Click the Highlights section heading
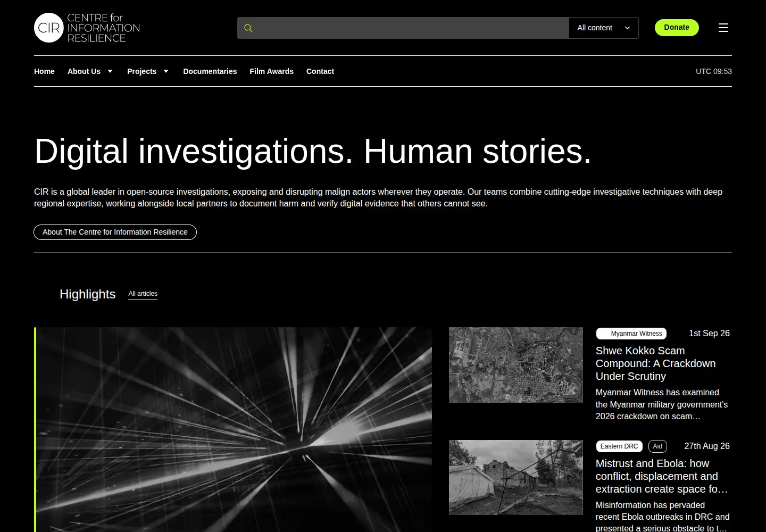The image size is (766, 532). click(x=87, y=294)
